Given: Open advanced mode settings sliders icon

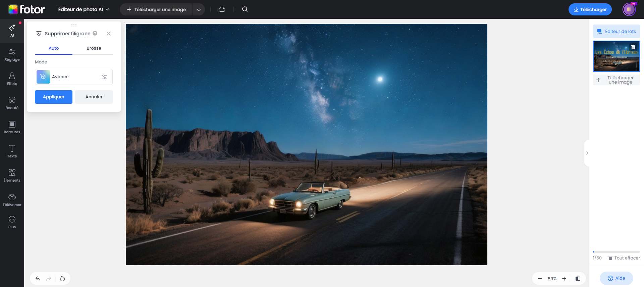Looking at the screenshot, I should pyautogui.click(x=104, y=77).
